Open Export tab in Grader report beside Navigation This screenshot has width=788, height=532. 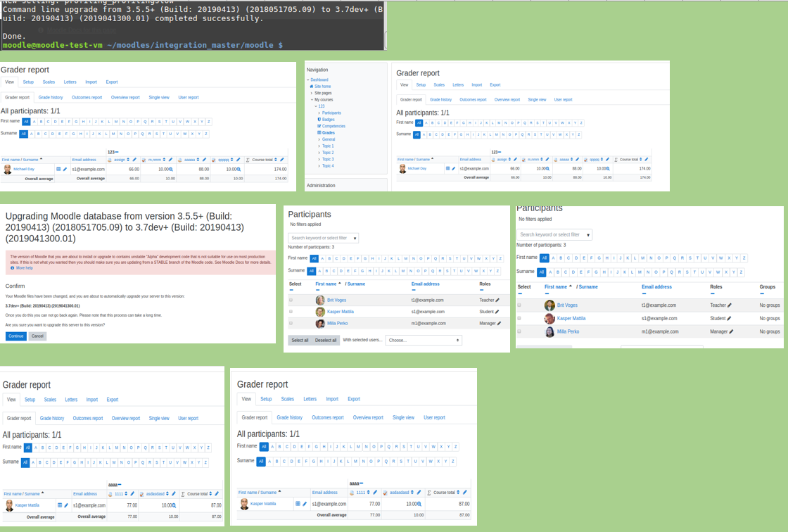(495, 85)
